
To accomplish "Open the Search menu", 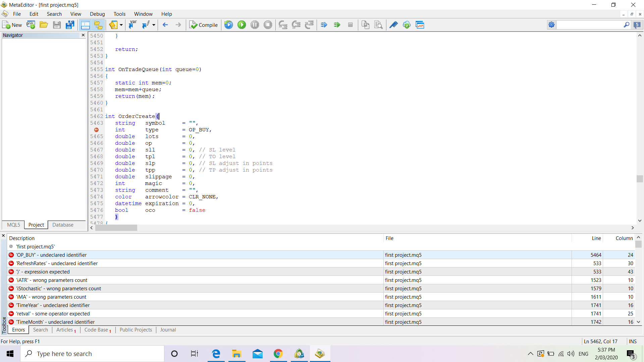I will pos(54,14).
